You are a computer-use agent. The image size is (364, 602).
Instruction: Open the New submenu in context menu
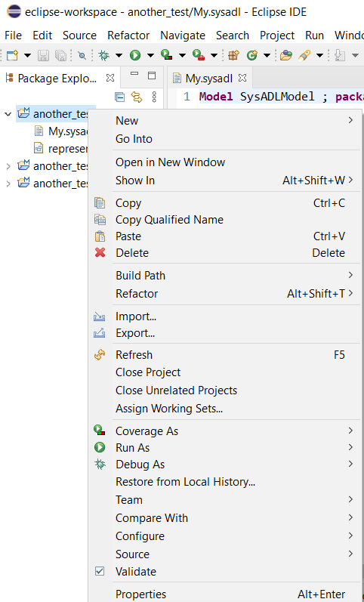[225, 121]
